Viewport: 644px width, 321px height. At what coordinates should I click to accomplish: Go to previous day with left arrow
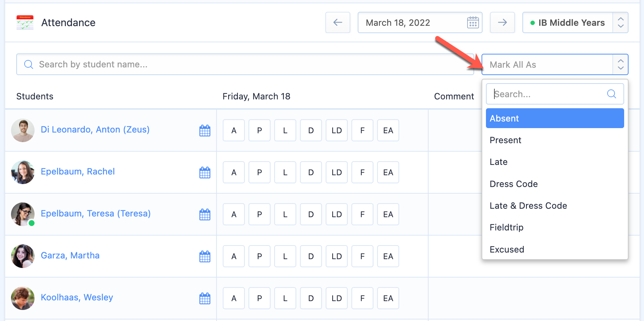click(x=337, y=22)
